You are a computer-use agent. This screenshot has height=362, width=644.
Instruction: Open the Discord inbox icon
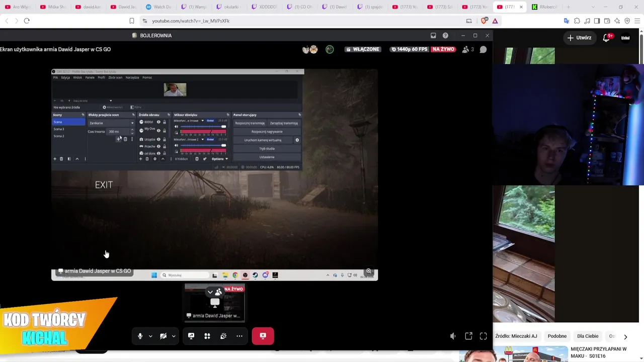(x=433, y=35)
